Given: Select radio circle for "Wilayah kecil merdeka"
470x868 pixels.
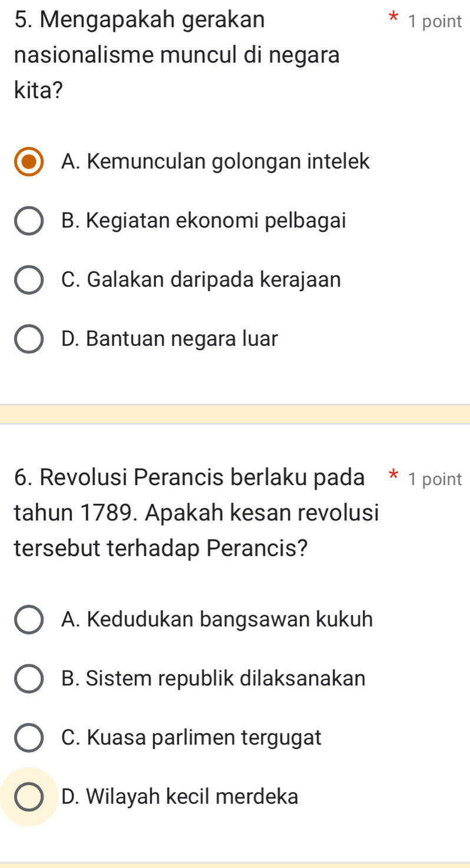Looking at the screenshot, I should pyautogui.click(x=29, y=797).
